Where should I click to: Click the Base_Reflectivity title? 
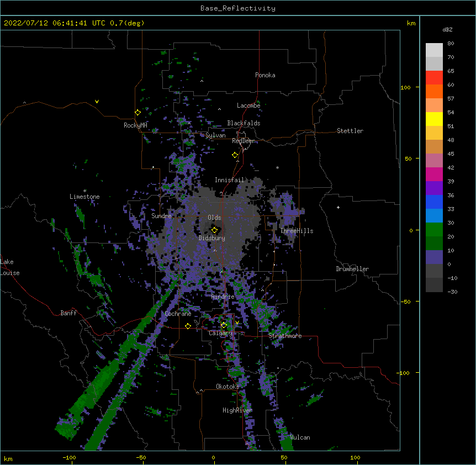click(x=238, y=8)
